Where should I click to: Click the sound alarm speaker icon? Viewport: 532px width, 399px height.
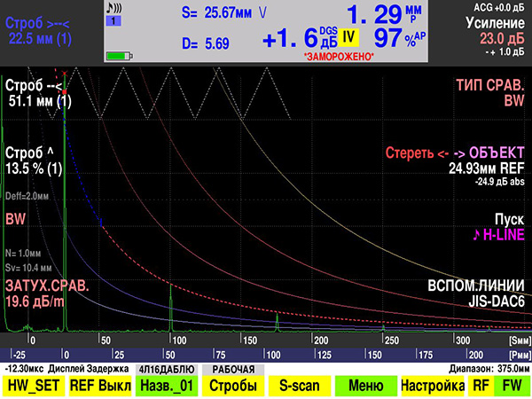click(114, 8)
